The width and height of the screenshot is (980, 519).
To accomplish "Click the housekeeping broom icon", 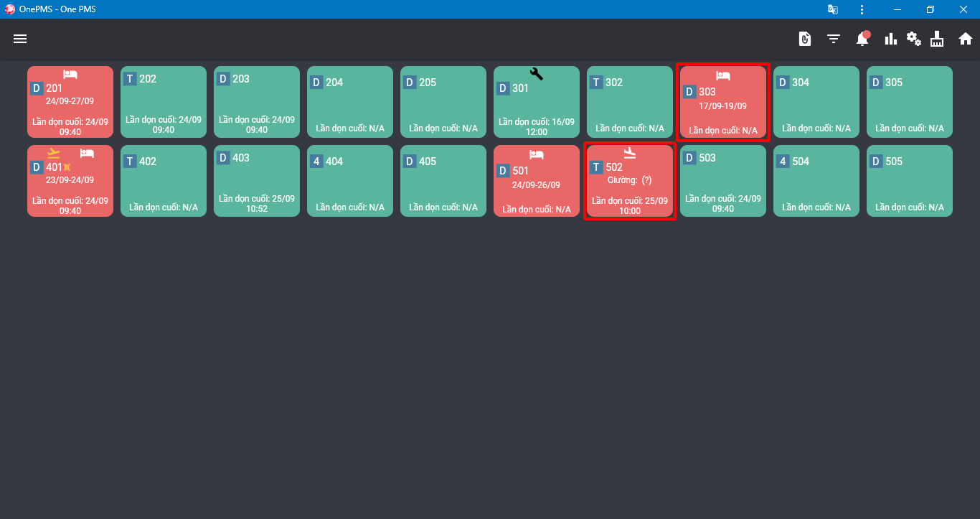I will pos(937,39).
